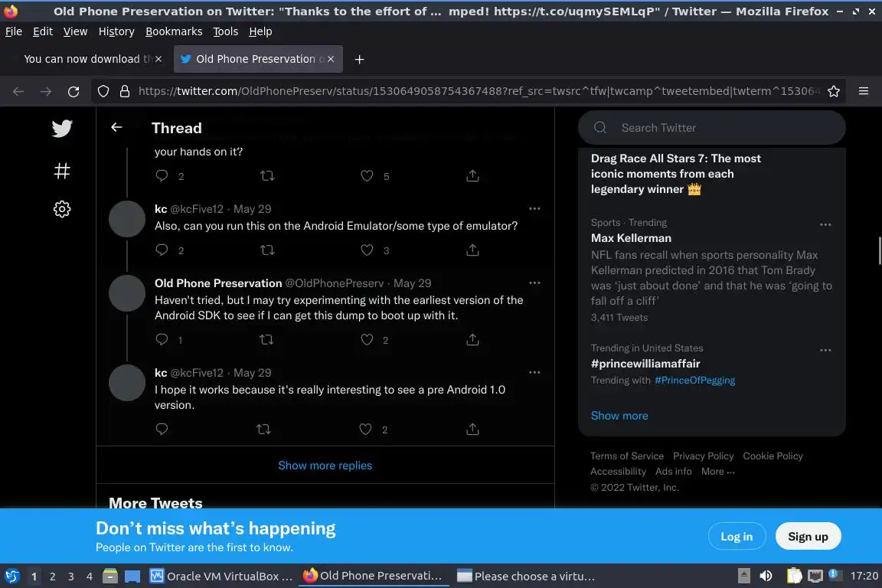The width and height of the screenshot is (882, 588).
Task: Open tracking protection shield panel
Action: [103, 91]
